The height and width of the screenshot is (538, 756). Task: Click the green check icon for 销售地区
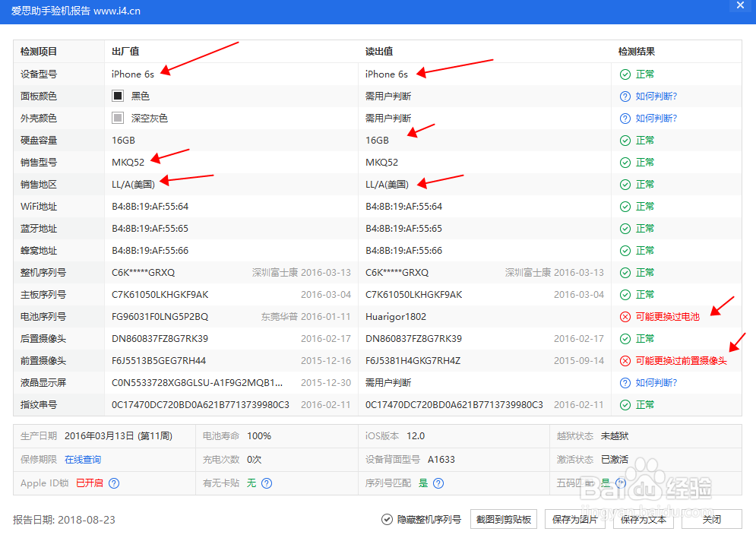[x=625, y=185]
